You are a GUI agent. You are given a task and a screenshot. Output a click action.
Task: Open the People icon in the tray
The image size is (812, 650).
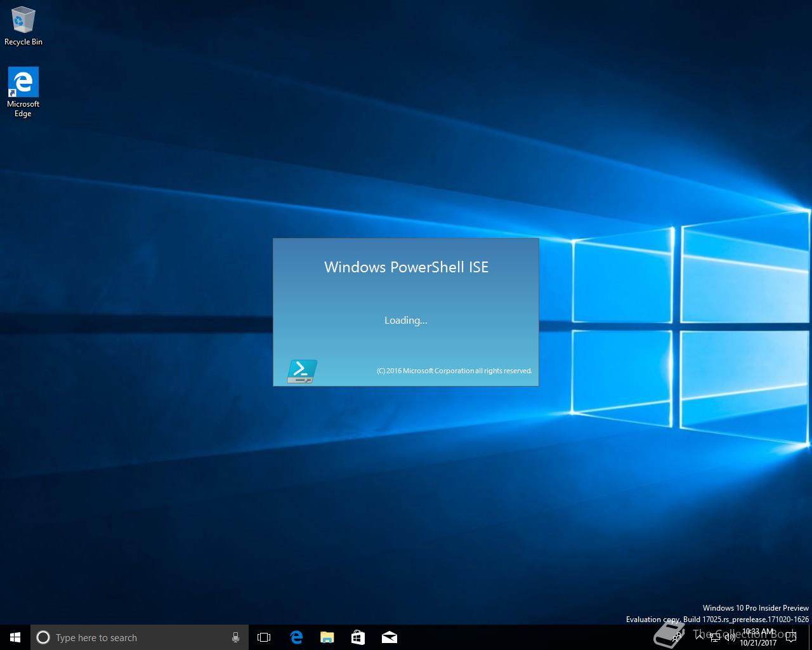click(x=678, y=637)
